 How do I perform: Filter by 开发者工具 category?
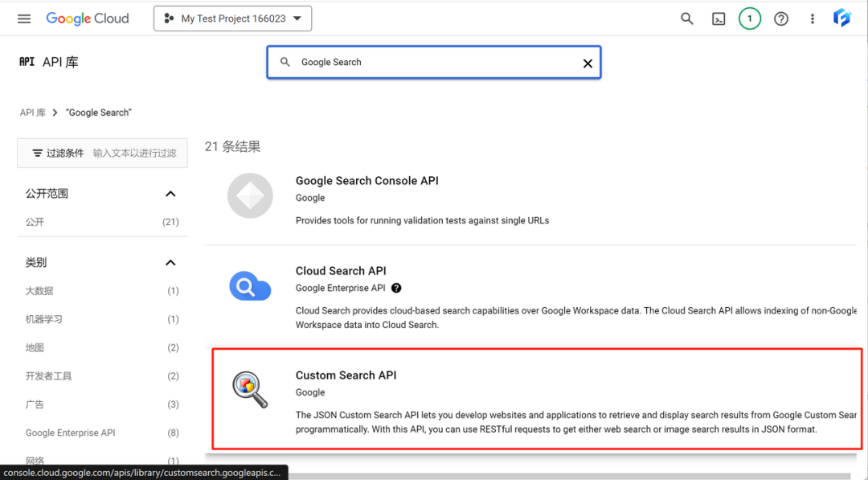(102, 376)
